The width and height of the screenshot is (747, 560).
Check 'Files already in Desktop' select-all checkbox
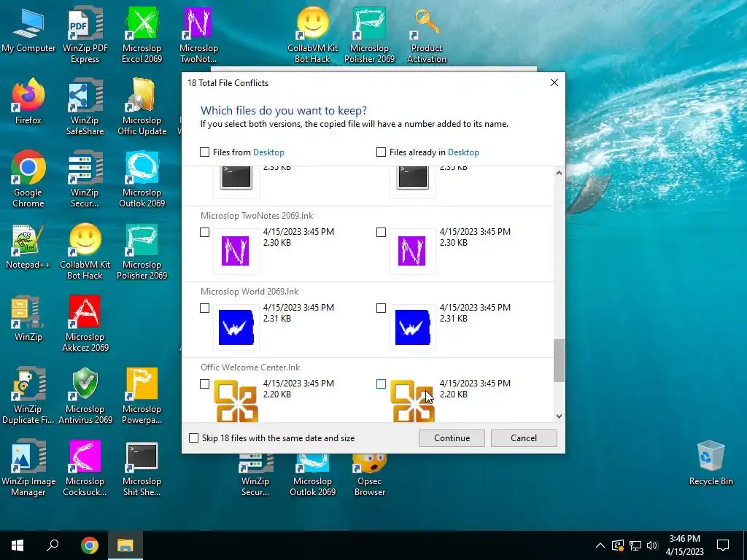pyautogui.click(x=381, y=152)
